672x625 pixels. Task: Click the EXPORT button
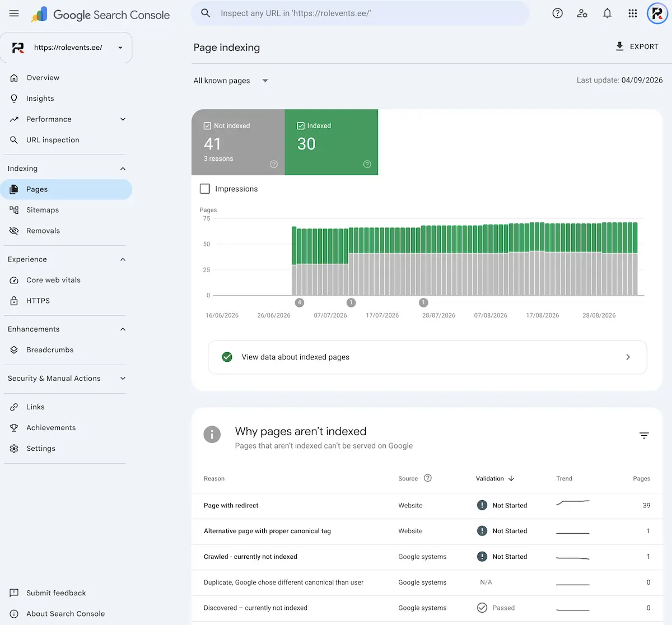pos(637,46)
